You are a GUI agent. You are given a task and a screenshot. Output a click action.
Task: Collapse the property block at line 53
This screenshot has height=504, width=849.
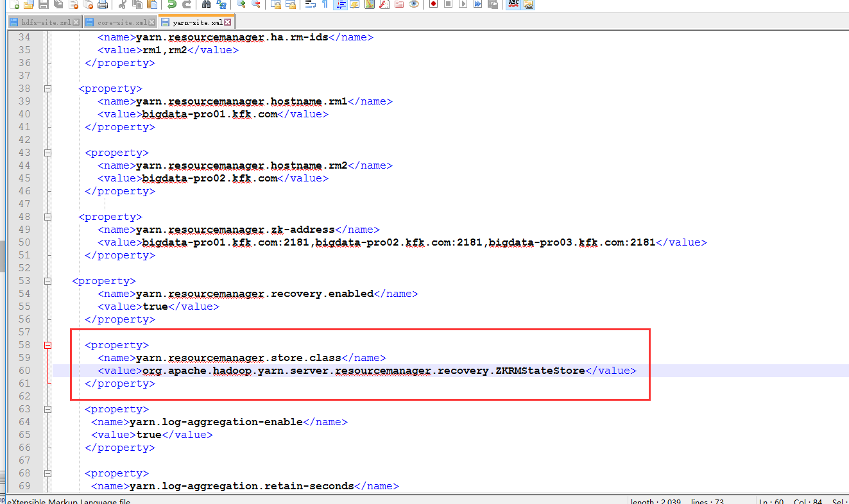tap(47, 281)
